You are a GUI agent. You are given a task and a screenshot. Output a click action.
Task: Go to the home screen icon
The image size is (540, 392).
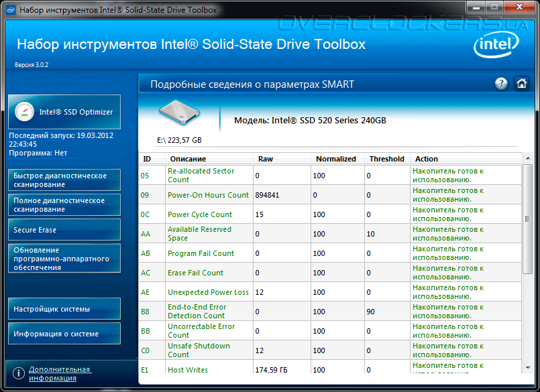pos(521,83)
